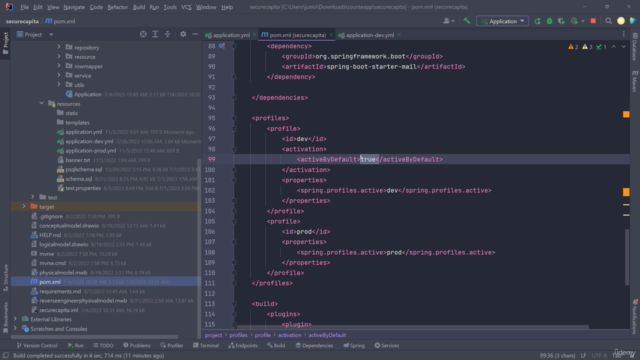Run Application with coverage icon
Screen dimensions: 640x360
[x=562, y=21]
